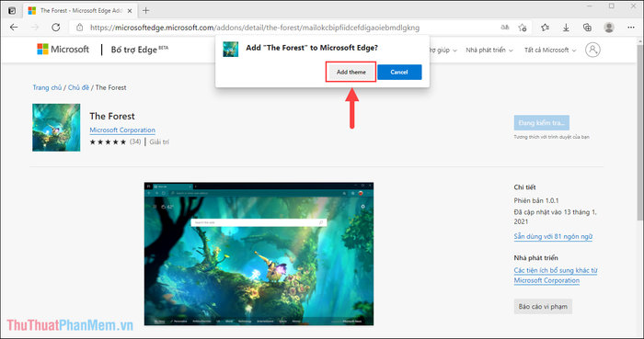Click The Forest theme thumbnail image

[56, 128]
